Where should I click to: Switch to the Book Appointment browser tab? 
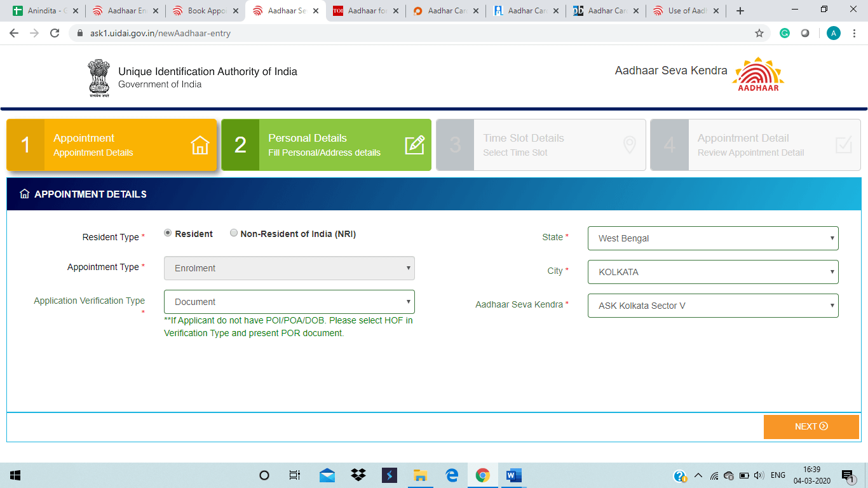[205, 11]
